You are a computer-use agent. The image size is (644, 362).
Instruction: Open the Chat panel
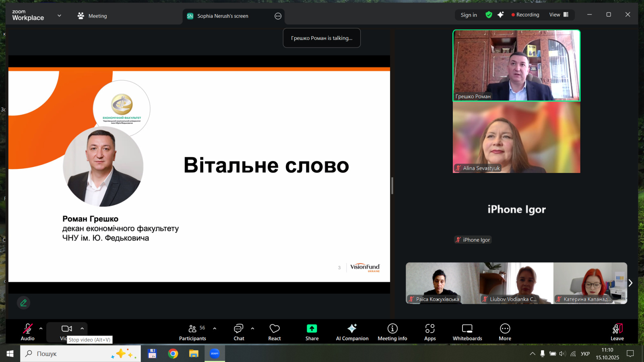[239, 332]
